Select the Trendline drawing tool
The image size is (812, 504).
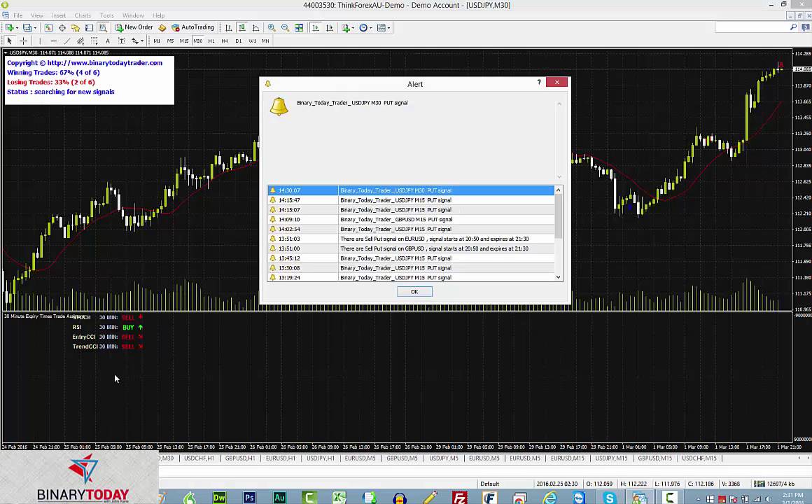66,41
